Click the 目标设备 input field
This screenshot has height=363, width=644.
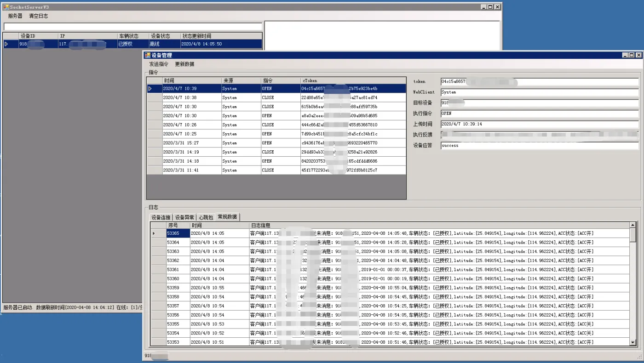540,103
